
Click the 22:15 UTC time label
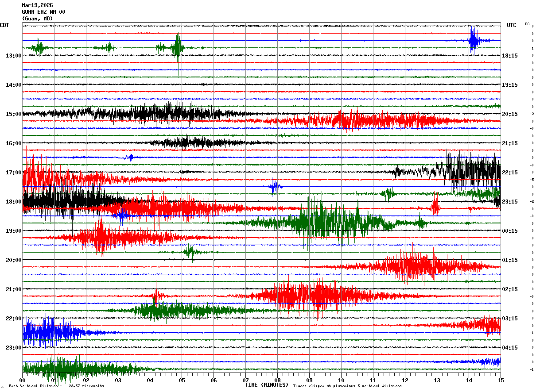(510, 173)
